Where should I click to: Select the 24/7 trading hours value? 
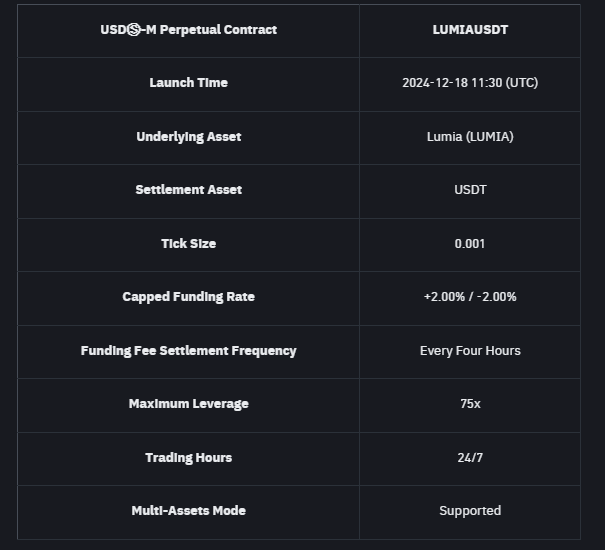(470, 458)
